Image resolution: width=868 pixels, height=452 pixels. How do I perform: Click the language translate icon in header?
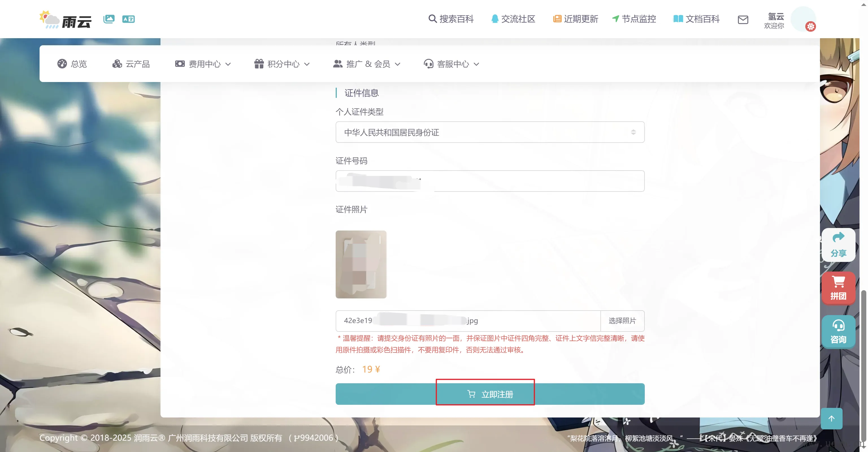click(x=128, y=19)
